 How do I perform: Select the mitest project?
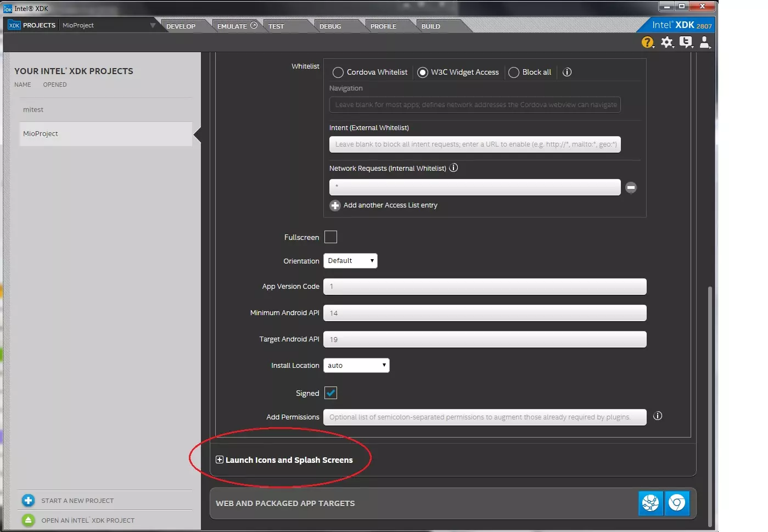(x=105, y=110)
